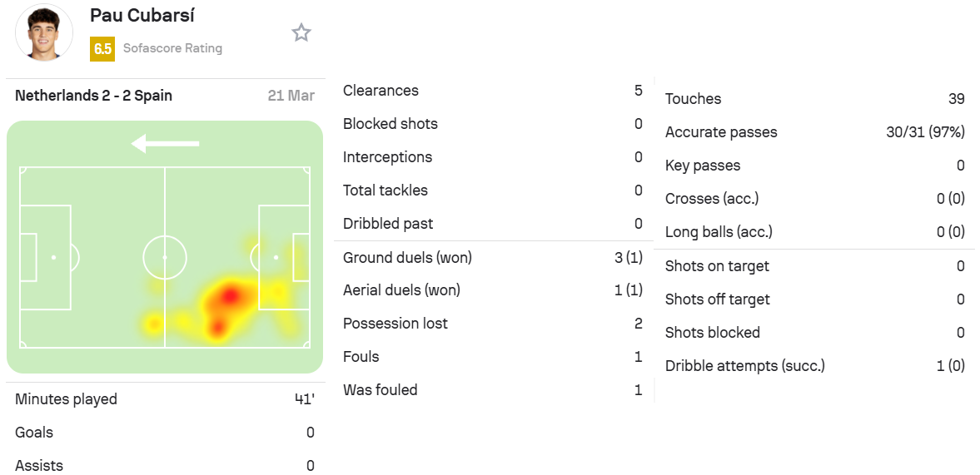
Task: Click the center circle on pitch map
Action: point(165,257)
